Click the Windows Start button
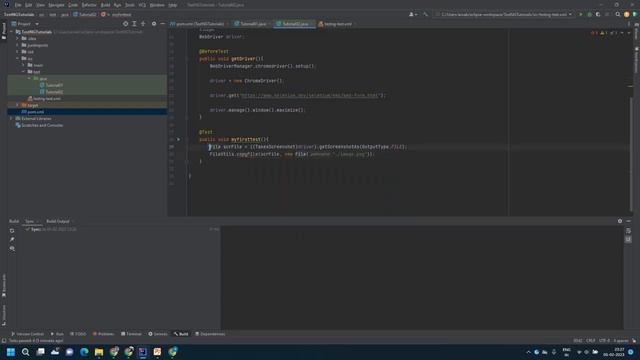The width and height of the screenshot is (640, 360). coord(11,352)
